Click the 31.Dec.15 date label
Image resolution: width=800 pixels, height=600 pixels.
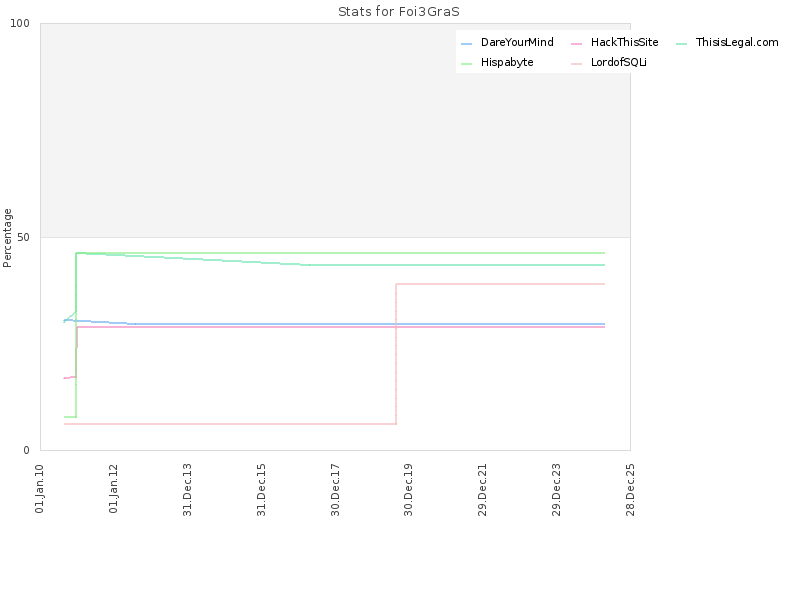261,490
